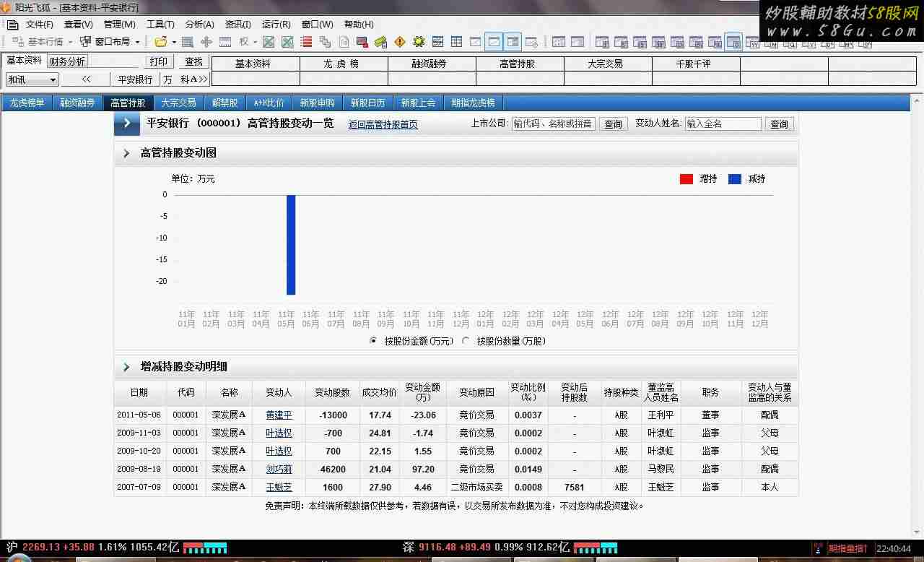This screenshot has height=562, width=924.
Task: Click the 期指雷指 status bar entry
Action: click(847, 549)
